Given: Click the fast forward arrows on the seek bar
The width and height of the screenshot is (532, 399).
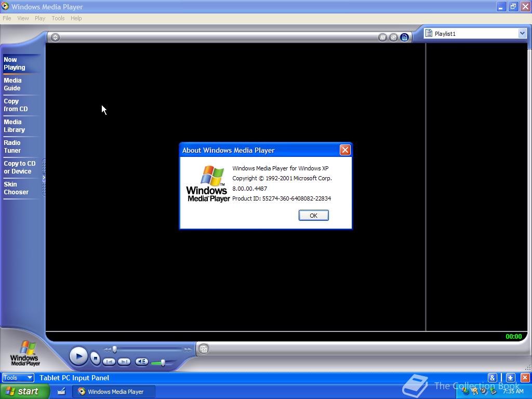Looking at the screenshot, I should click(x=188, y=349).
